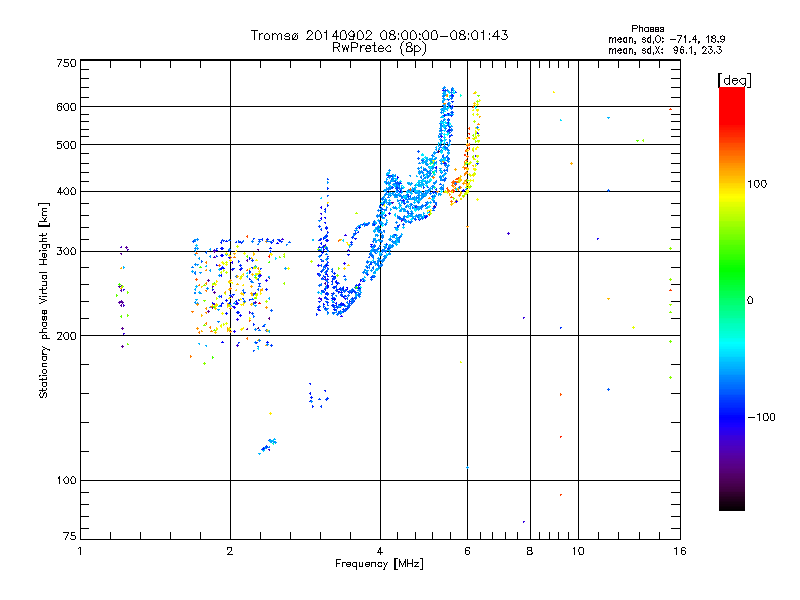Click the x-axis tick label '4'
The image size is (800, 600).
point(380,551)
